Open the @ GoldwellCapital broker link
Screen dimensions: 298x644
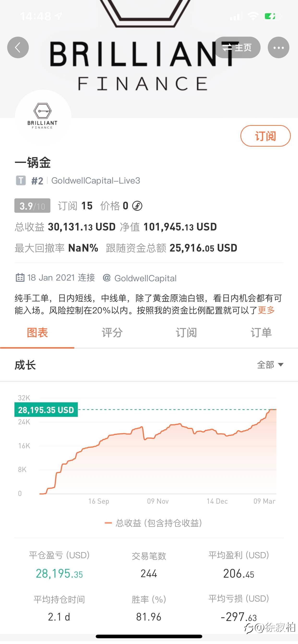tap(140, 278)
